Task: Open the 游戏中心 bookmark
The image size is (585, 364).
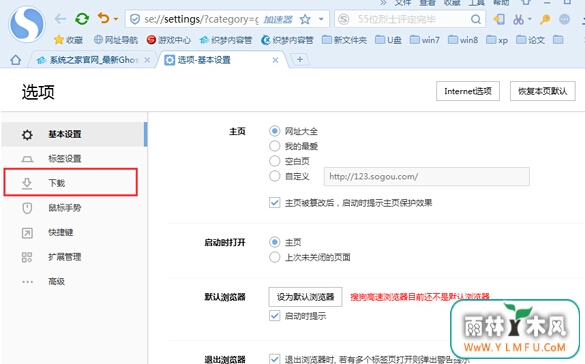Action: [x=169, y=40]
